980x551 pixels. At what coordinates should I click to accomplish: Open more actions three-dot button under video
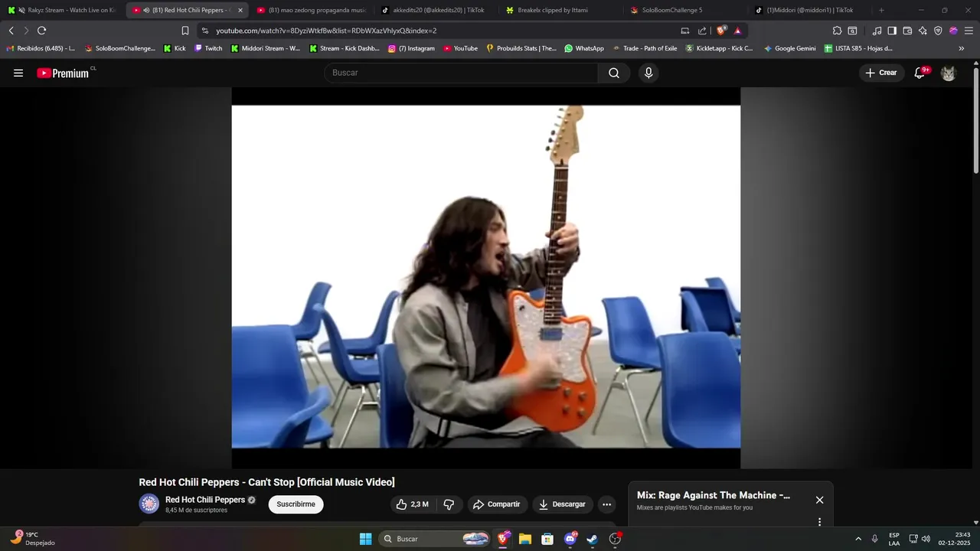click(606, 504)
